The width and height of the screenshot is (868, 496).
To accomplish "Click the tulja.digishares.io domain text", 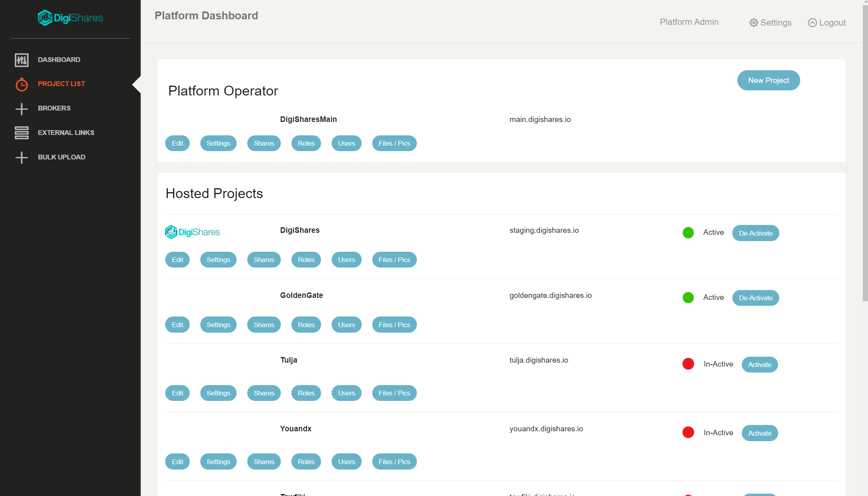I will [539, 360].
